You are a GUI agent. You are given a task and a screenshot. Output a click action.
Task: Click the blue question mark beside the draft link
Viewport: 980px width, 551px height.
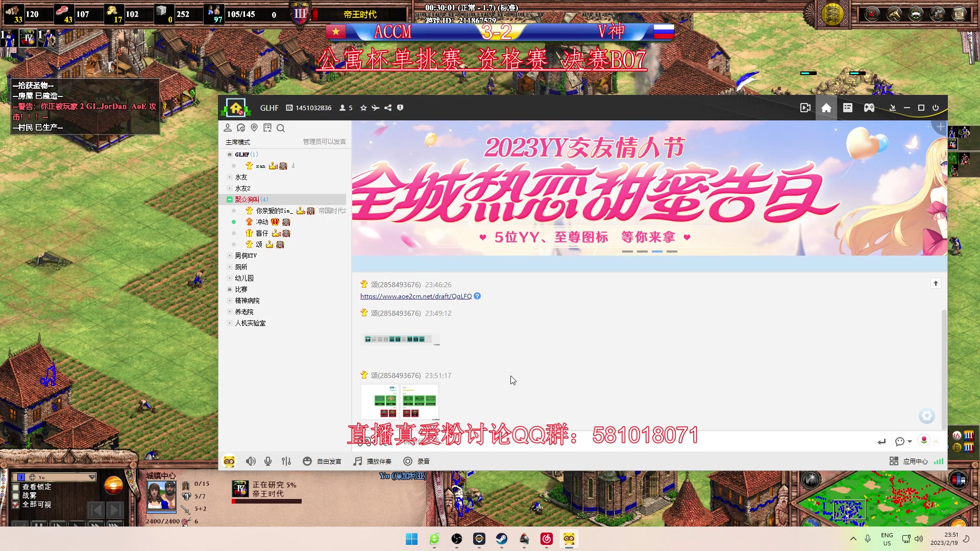(x=477, y=296)
